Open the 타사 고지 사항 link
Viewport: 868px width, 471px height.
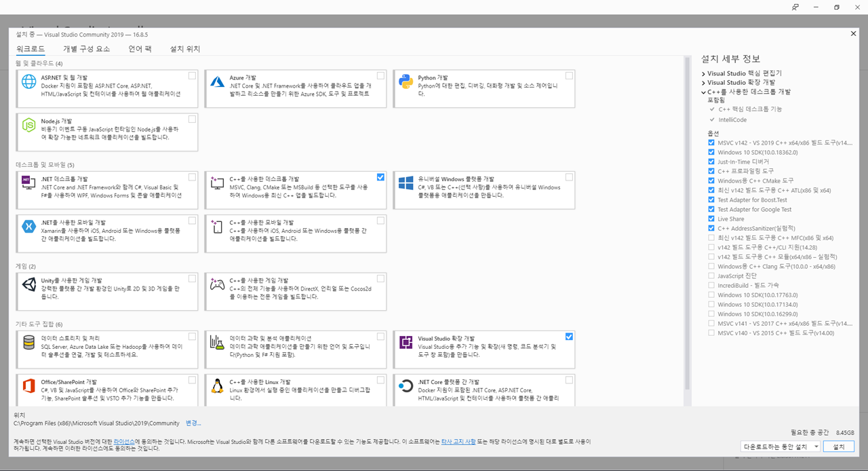tap(458, 441)
